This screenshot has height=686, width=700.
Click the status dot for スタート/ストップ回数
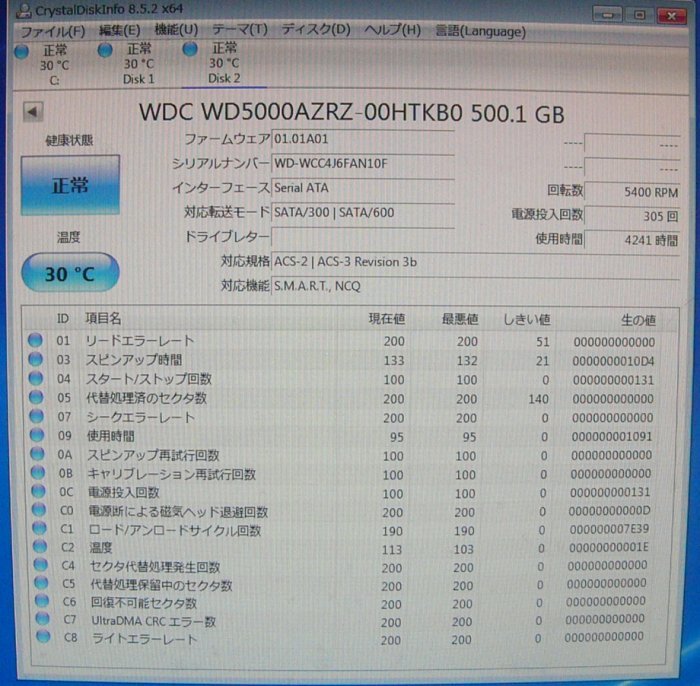click(36, 378)
